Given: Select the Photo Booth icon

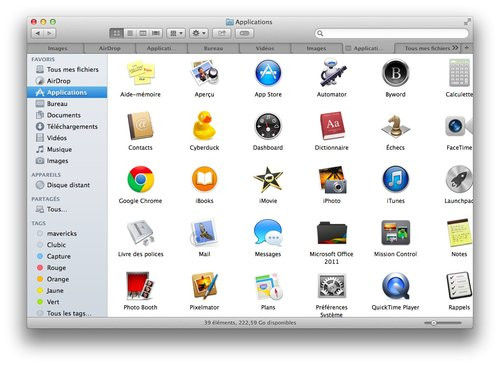Looking at the screenshot, I should click(x=140, y=286).
